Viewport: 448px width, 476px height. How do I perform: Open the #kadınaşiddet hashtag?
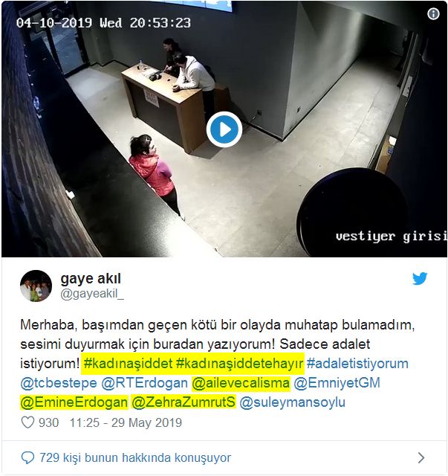128,364
